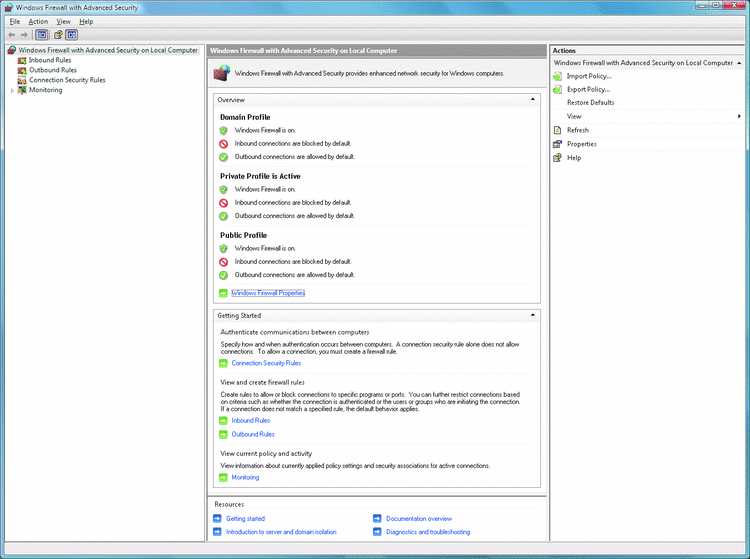Click blue arrow beside Getting started
The height and width of the screenshot is (559, 750).
(217, 518)
